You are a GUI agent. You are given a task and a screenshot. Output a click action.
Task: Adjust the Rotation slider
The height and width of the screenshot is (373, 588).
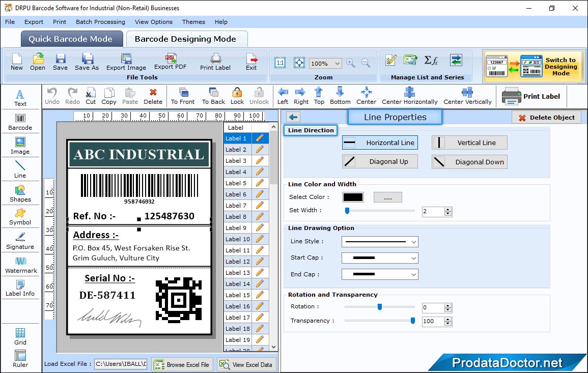pos(379,307)
